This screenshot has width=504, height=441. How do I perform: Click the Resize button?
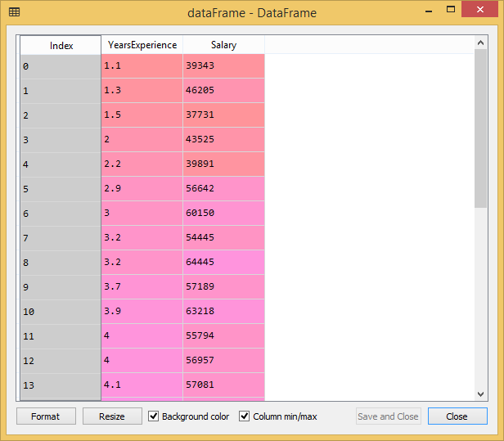(112, 416)
